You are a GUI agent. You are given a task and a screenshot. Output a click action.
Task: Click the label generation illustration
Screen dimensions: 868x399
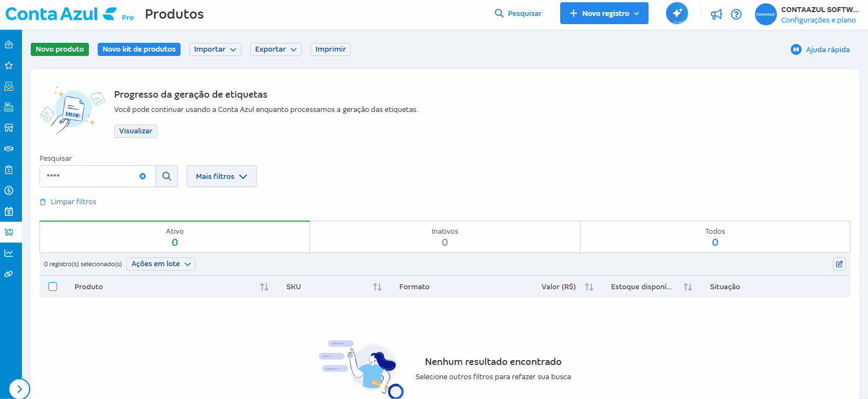coord(72,109)
